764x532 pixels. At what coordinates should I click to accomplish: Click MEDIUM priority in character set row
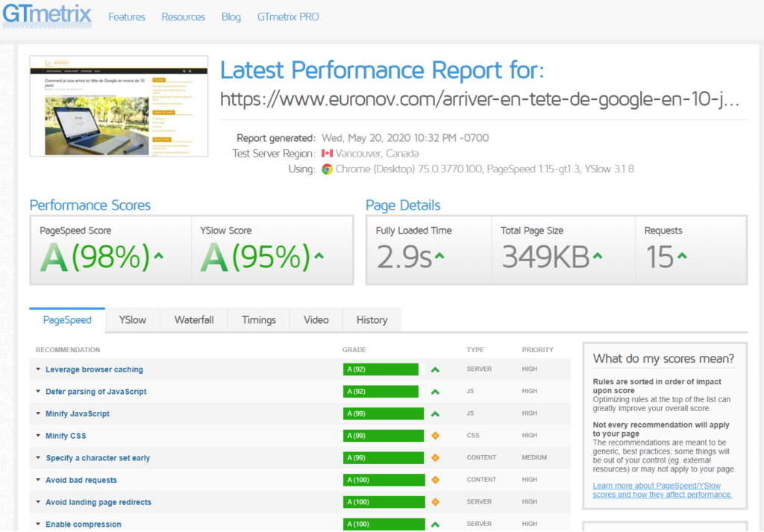[534, 457]
